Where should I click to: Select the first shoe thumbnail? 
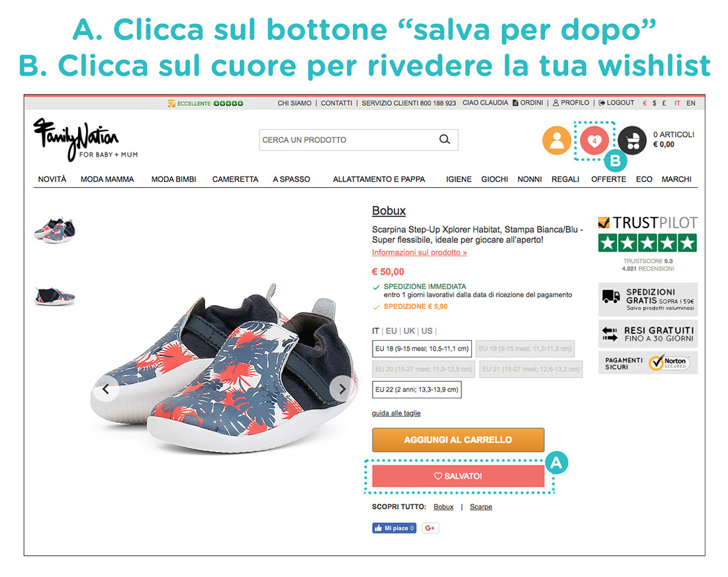55,230
